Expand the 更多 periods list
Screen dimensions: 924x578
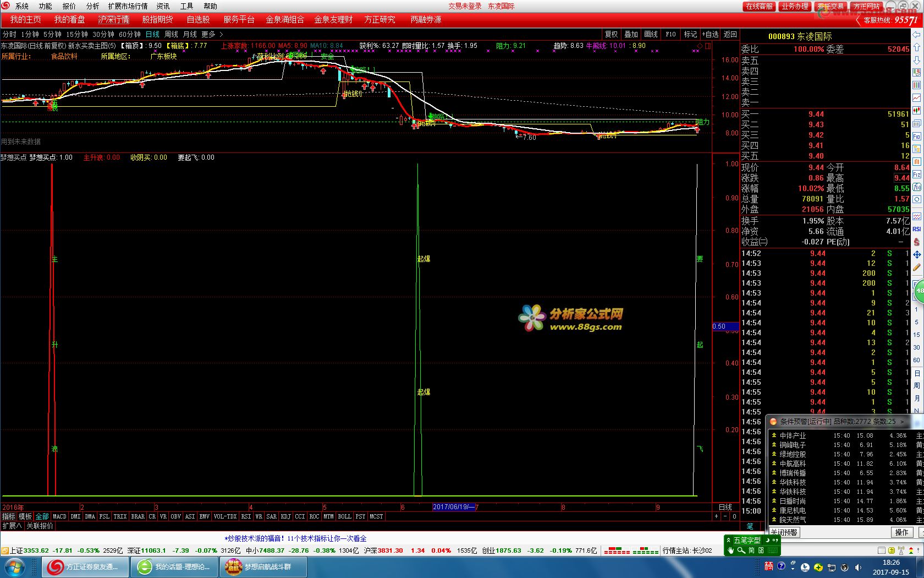click(212, 34)
